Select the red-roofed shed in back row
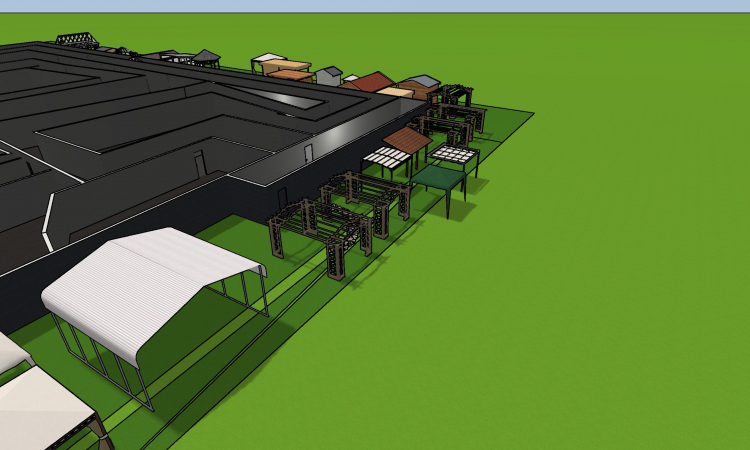 [x=373, y=81]
